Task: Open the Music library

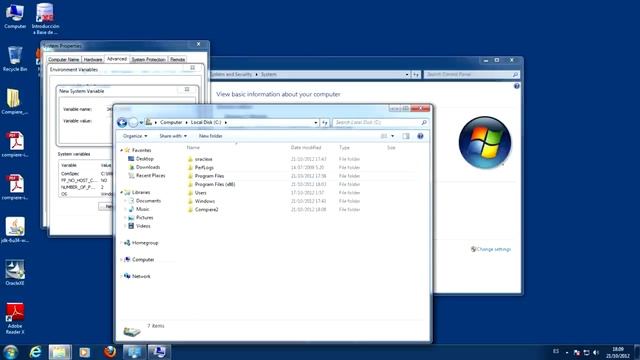Action: pyautogui.click(x=142, y=209)
